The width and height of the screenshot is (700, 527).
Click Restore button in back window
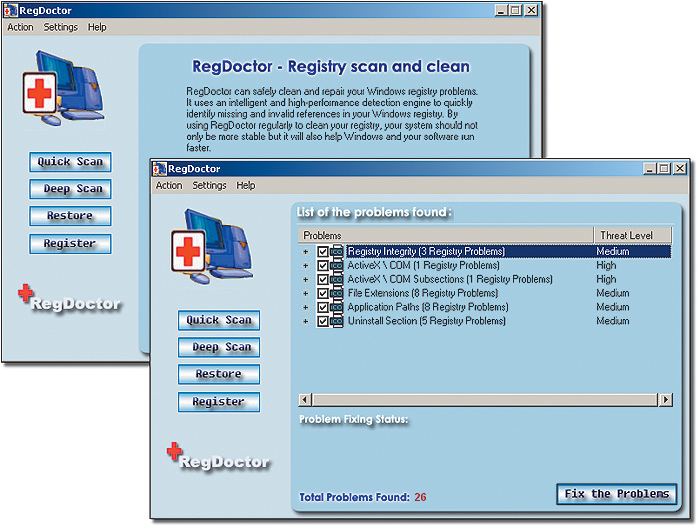(x=70, y=216)
